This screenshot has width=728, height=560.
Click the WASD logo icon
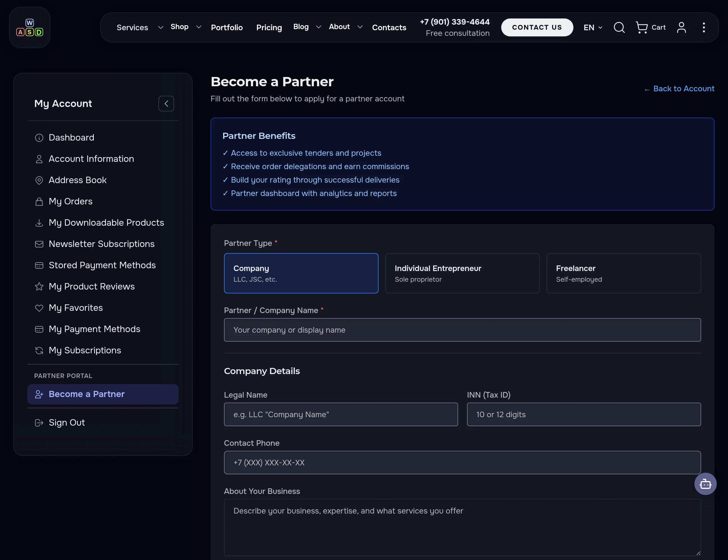click(x=30, y=28)
